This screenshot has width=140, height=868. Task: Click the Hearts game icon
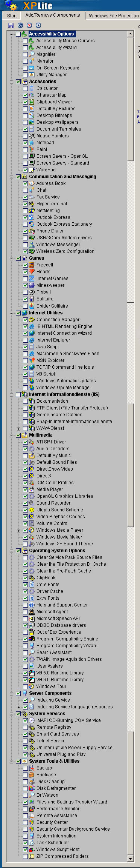click(32, 272)
